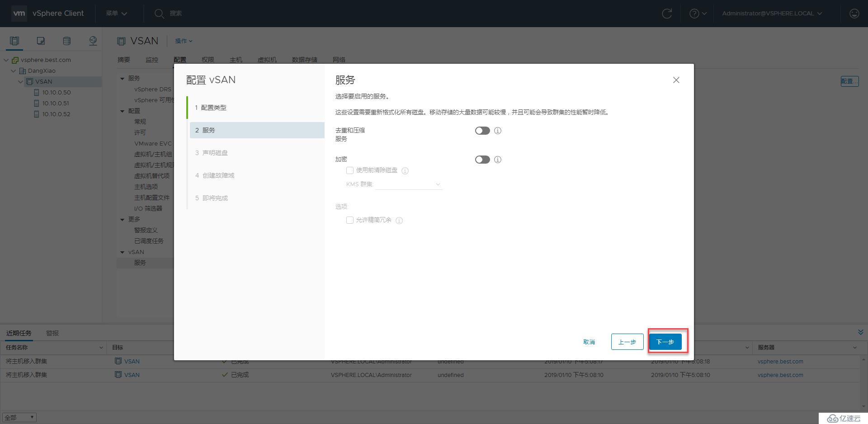Screen dimensions: 868x424
Task: Close the 配置 vSAN dialog
Action: pos(676,80)
